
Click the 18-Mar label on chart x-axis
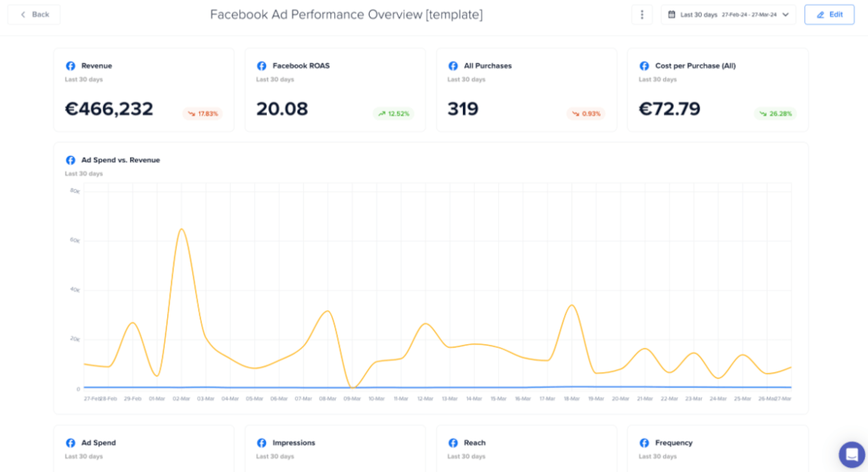pos(572,399)
